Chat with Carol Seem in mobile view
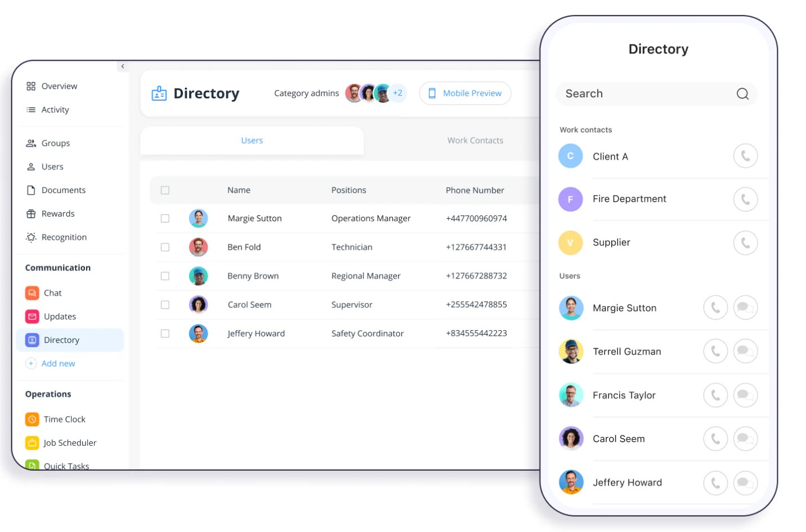806x532 pixels. click(745, 439)
